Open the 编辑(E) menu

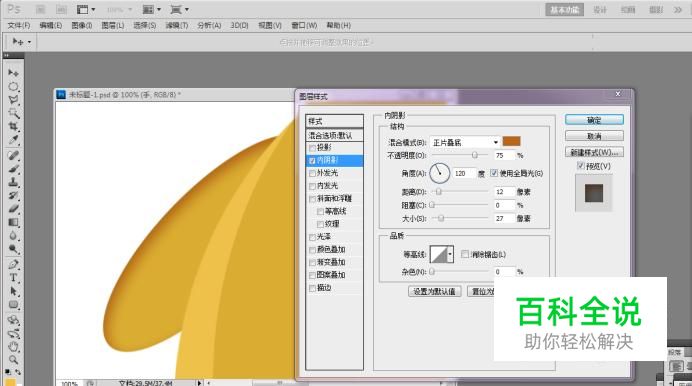click(x=51, y=26)
